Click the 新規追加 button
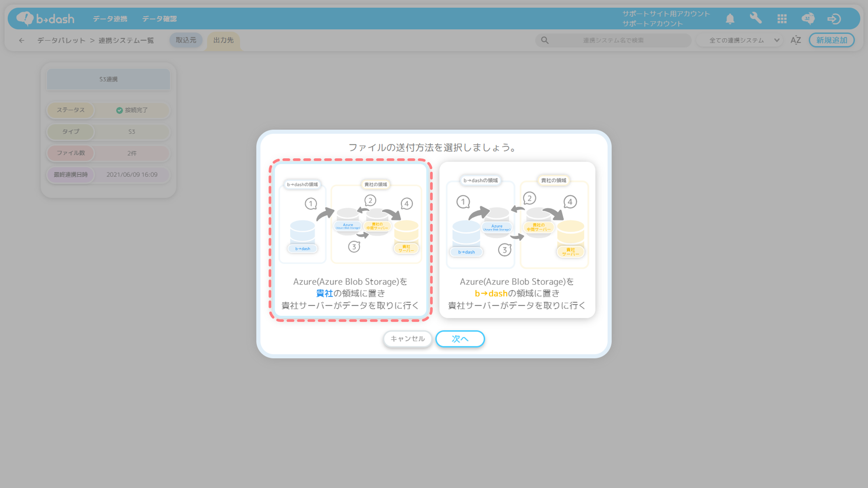The height and width of the screenshot is (488, 868). click(832, 40)
